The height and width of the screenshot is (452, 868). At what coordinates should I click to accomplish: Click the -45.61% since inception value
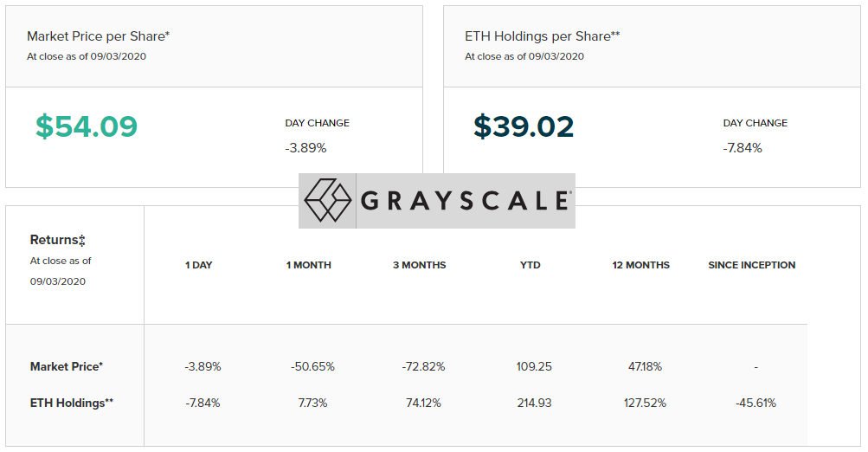point(755,404)
